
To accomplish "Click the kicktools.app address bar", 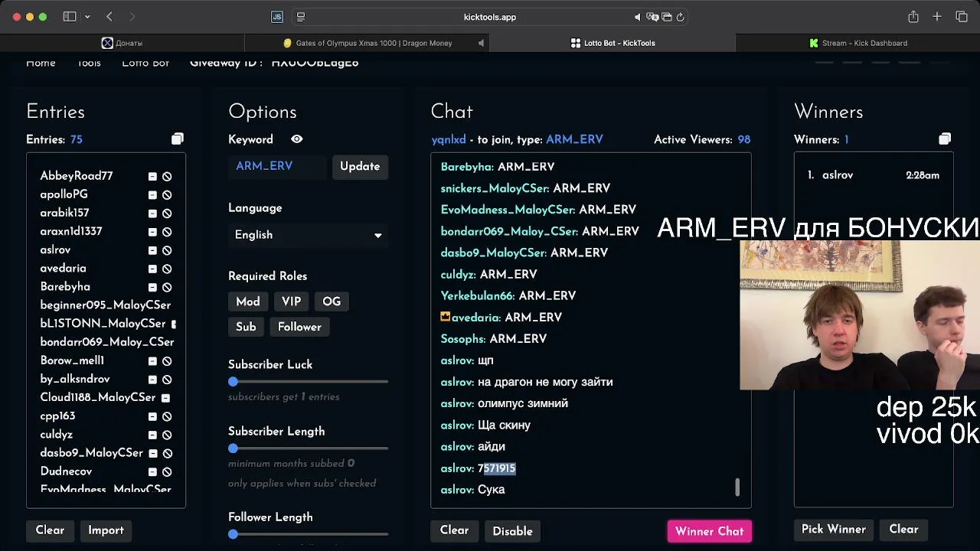I will [490, 17].
